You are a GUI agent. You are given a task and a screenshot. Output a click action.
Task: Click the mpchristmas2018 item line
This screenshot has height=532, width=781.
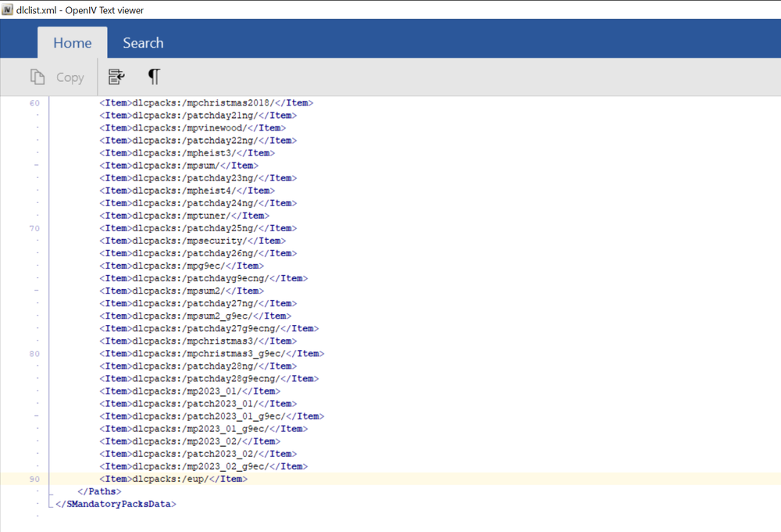pos(205,102)
